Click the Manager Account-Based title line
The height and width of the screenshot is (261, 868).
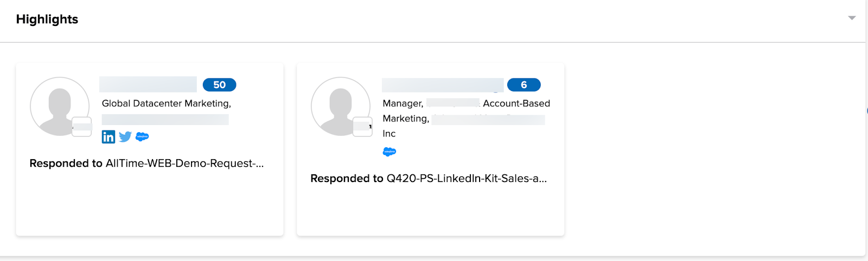467,103
